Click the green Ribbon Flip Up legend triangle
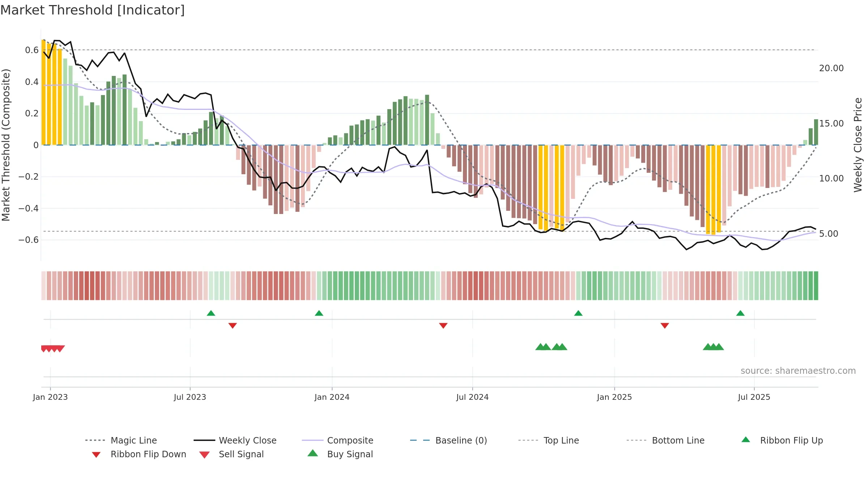This screenshot has height=488, width=868. pyautogui.click(x=746, y=440)
